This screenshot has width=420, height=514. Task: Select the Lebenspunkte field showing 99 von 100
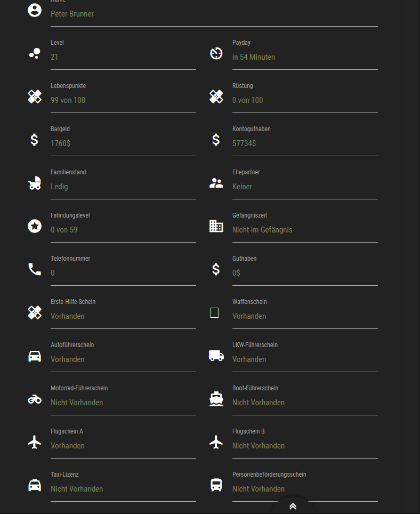click(x=123, y=100)
